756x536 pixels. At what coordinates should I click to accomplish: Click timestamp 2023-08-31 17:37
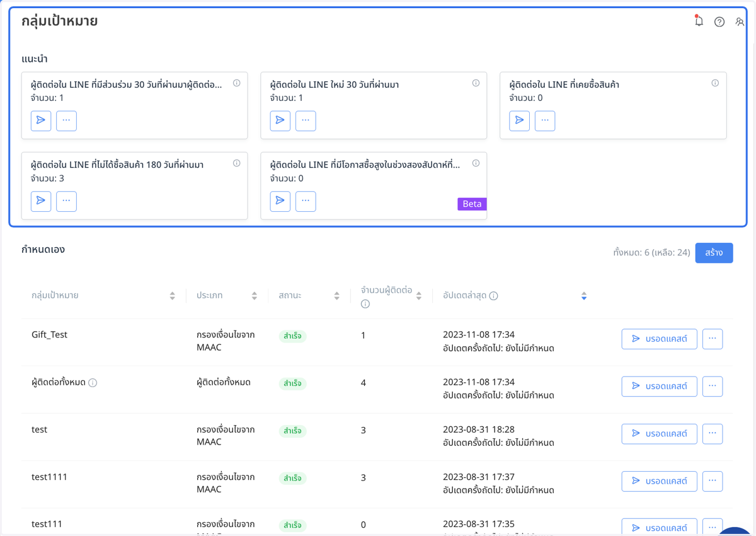point(479,477)
